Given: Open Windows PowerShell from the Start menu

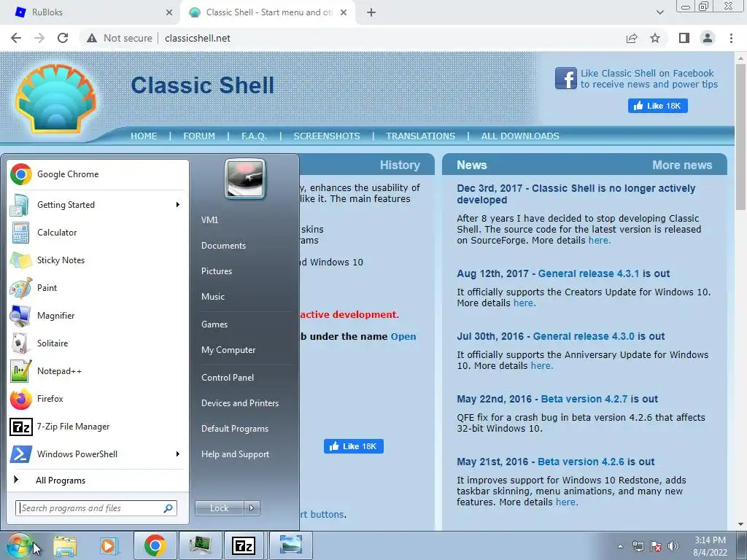Looking at the screenshot, I should [98, 454].
